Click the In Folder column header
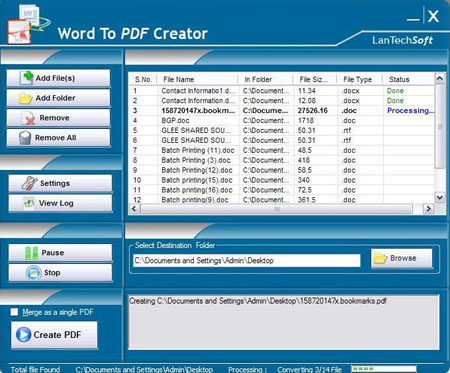The width and height of the screenshot is (450, 373). (265, 80)
